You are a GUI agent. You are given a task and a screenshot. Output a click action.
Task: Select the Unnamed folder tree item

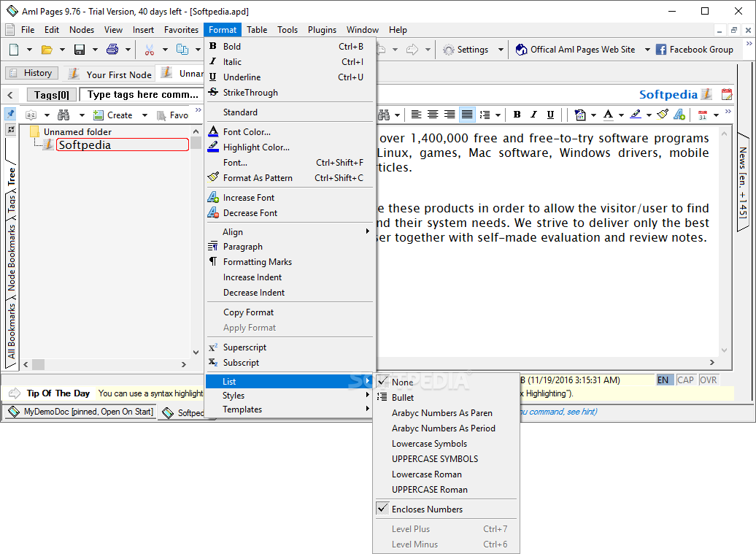coord(77,131)
